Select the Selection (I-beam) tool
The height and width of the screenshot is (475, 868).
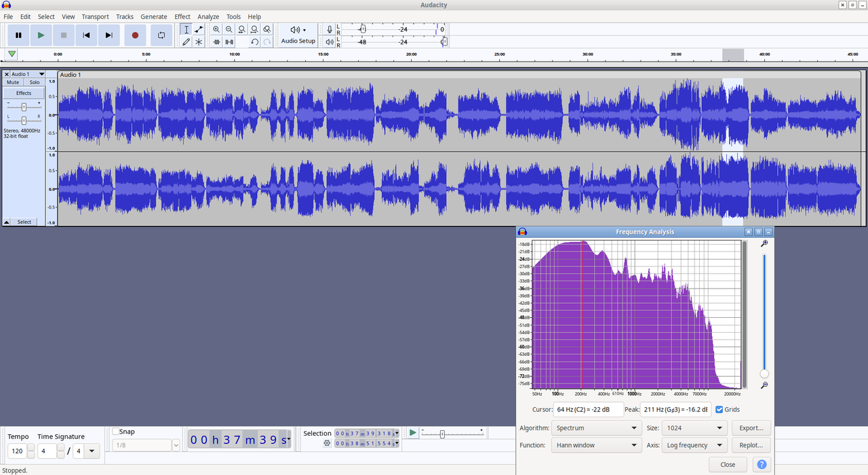[x=186, y=29]
